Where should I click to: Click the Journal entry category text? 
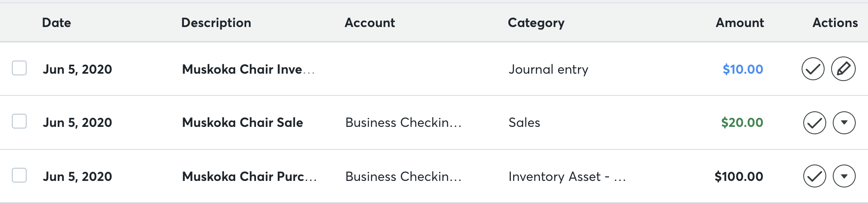tap(548, 70)
